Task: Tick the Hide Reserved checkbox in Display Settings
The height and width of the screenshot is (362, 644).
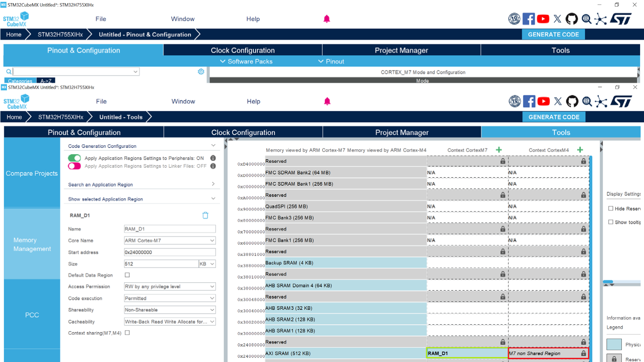Action: coord(611,209)
